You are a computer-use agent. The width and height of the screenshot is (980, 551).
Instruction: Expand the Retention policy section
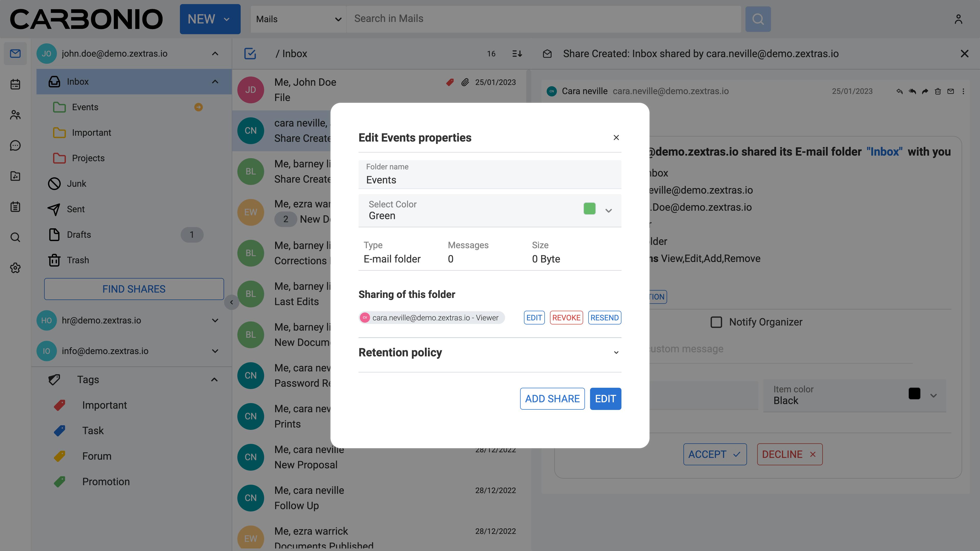616,353
